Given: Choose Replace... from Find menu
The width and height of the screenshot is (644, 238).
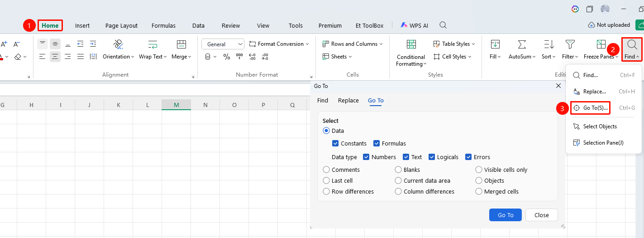Looking at the screenshot, I should [x=604, y=92].
